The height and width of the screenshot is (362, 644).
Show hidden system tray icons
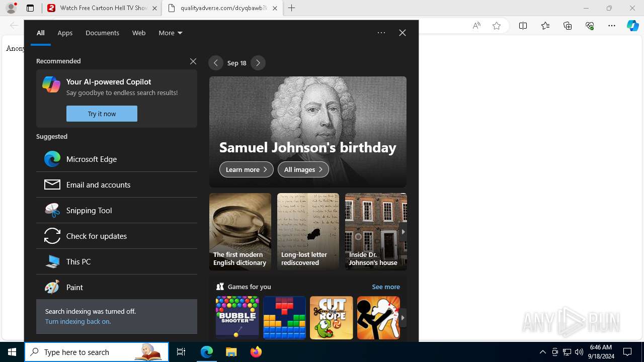(x=542, y=352)
